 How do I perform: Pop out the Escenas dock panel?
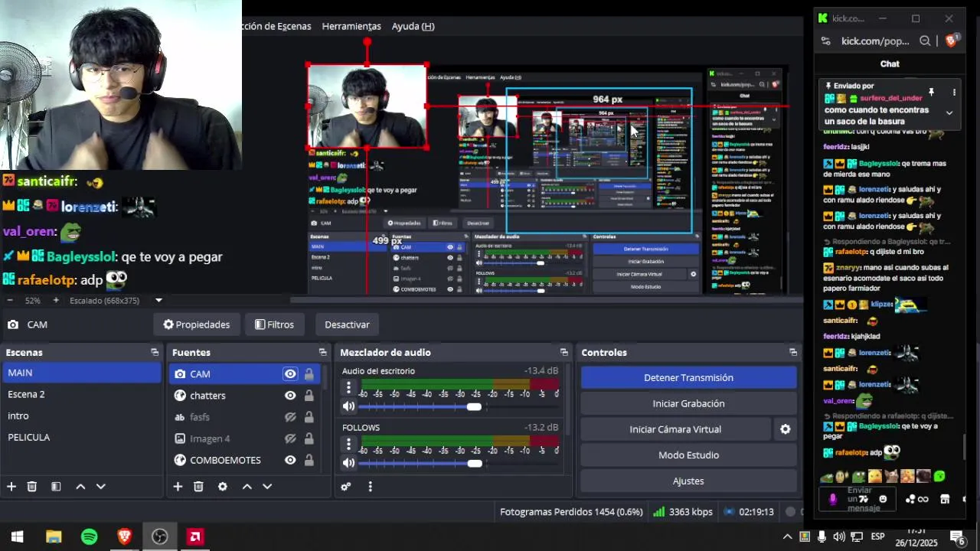tap(155, 353)
